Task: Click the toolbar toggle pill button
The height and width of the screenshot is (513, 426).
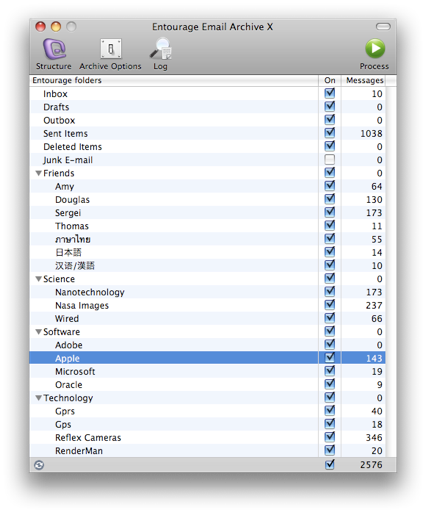Action: coord(383,26)
